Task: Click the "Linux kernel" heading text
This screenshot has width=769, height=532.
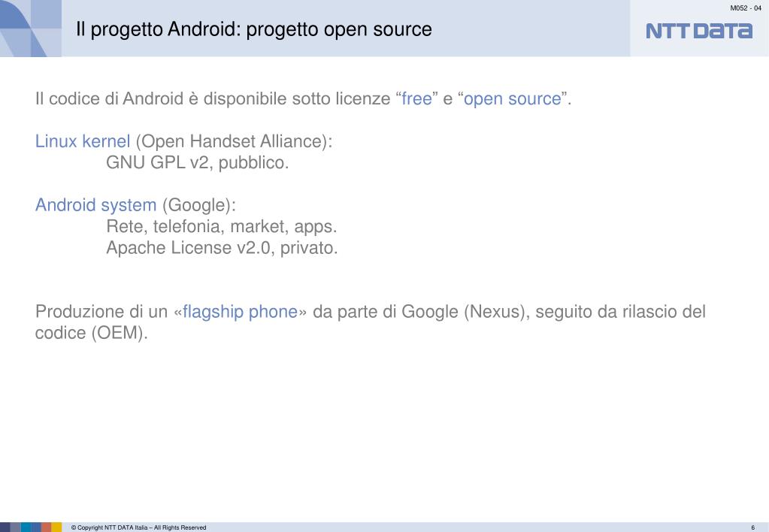Action: (83, 141)
